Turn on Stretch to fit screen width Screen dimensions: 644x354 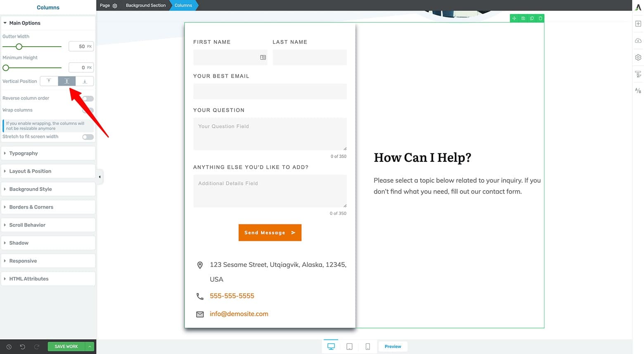pyautogui.click(x=88, y=137)
